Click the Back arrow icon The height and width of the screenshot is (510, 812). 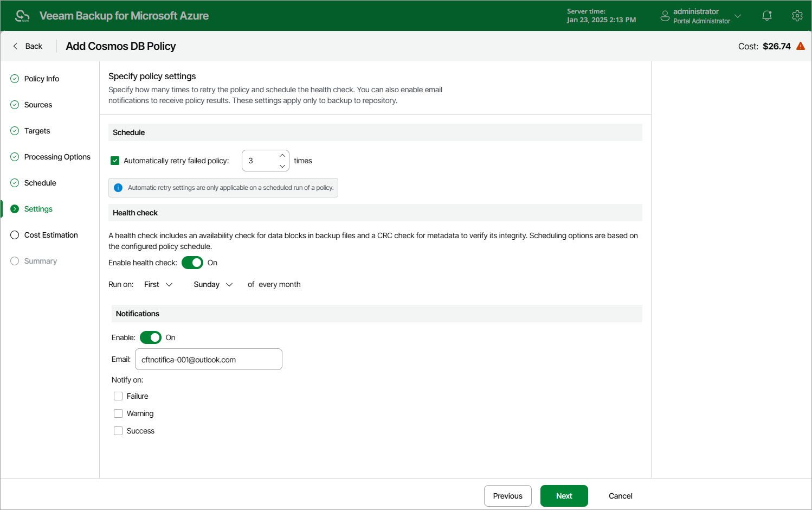pyautogui.click(x=15, y=46)
